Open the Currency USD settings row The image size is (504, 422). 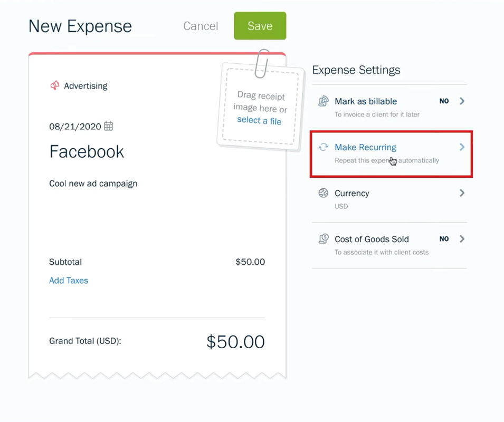coord(389,199)
